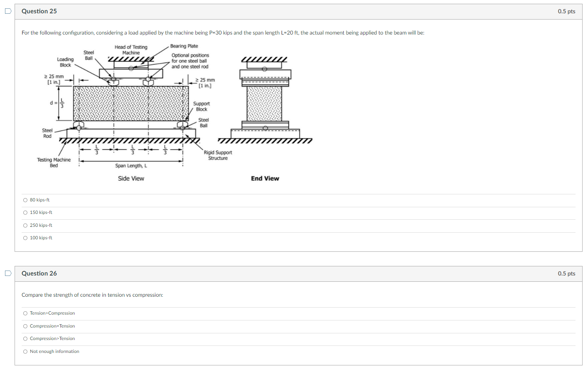Pick the Compression>Tension option

click(25, 339)
